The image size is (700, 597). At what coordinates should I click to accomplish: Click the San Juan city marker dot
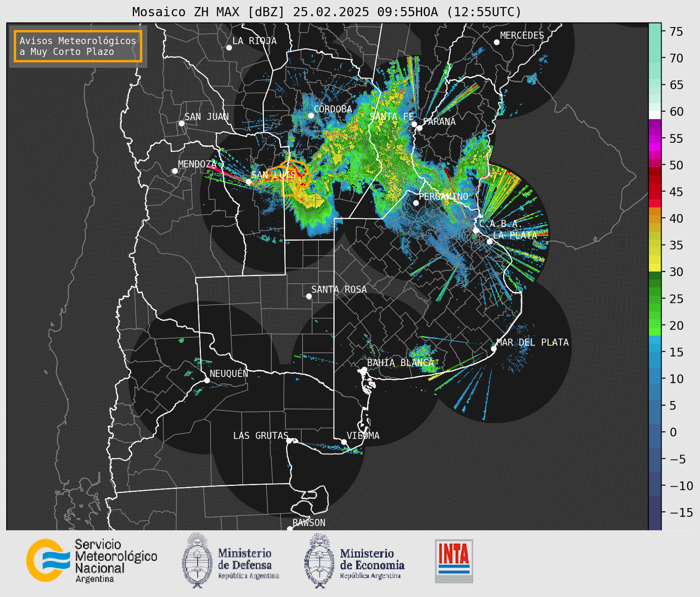coord(181,123)
